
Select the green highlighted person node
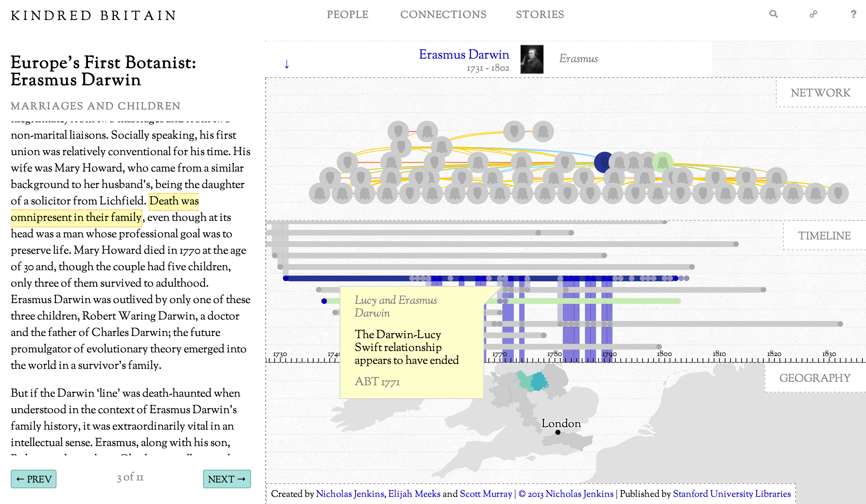click(663, 162)
